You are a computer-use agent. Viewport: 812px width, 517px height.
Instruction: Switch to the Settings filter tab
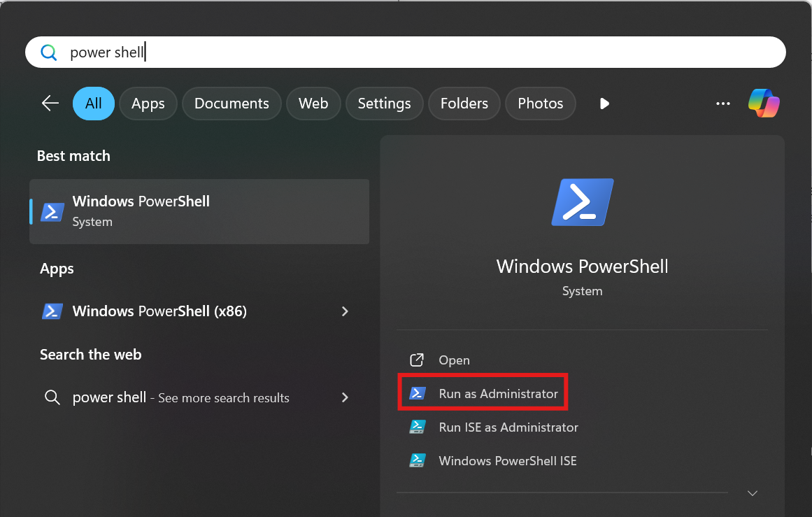click(x=384, y=104)
